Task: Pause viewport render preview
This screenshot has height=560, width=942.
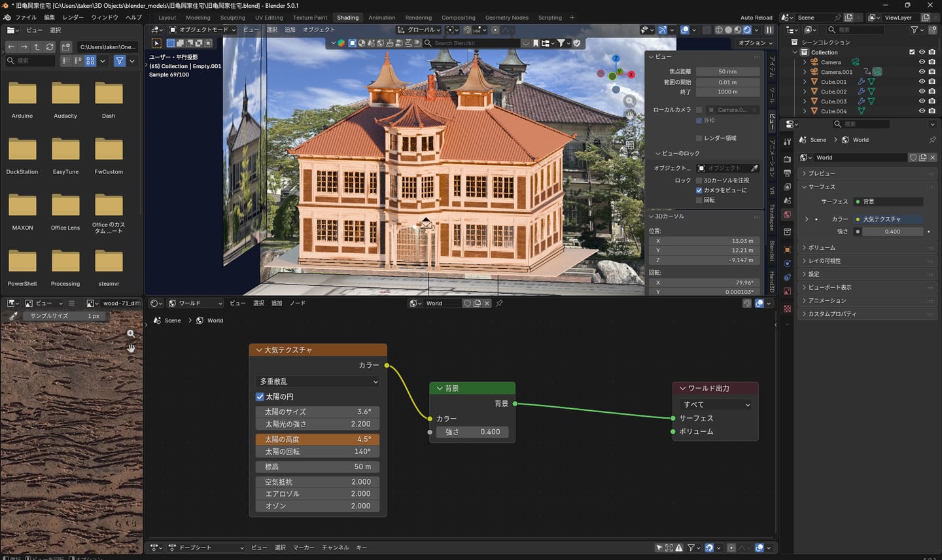Action: pos(769,30)
